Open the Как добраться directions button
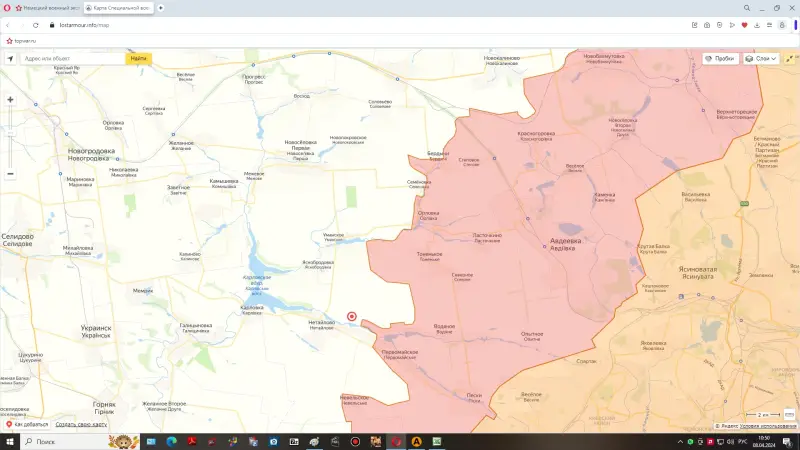Screen dimensions: 800x450 pyautogui.click(x=27, y=425)
